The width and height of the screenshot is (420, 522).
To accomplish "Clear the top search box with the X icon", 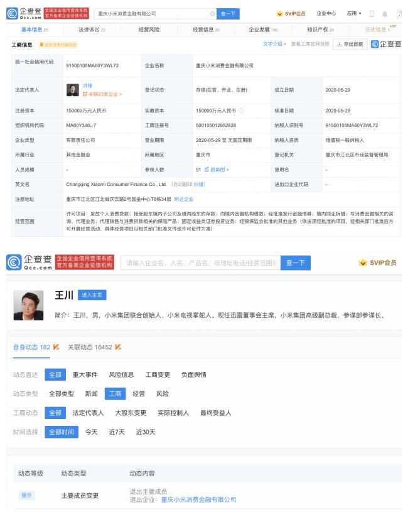I will click(x=212, y=14).
